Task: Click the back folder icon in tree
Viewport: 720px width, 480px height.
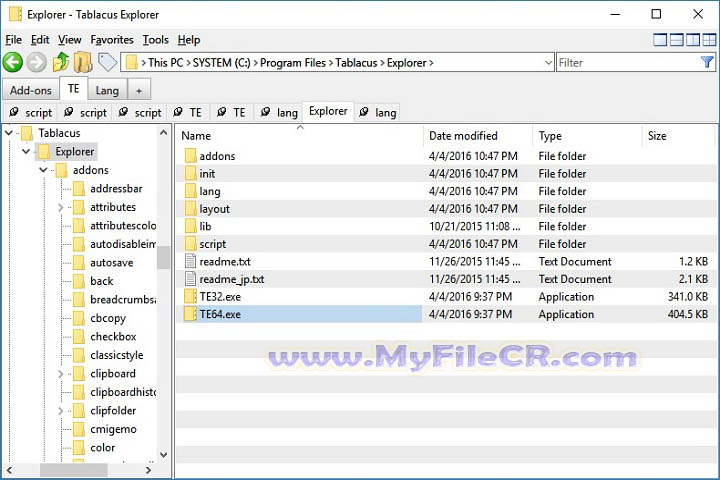Action: [79, 281]
